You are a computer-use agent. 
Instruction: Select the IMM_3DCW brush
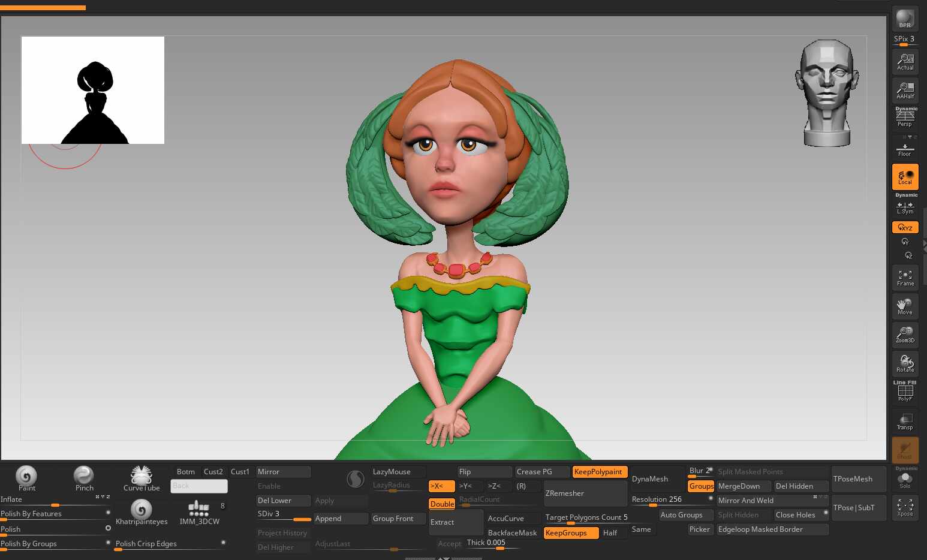pos(199,511)
